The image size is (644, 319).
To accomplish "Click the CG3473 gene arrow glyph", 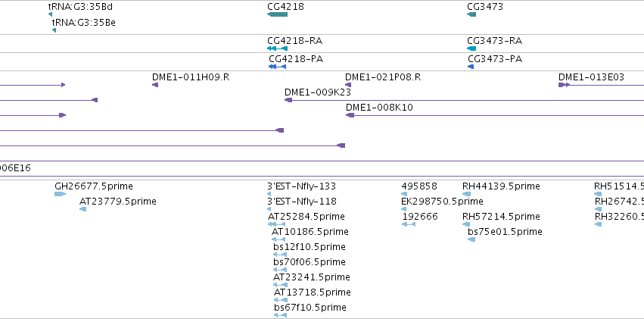I will click(471, 14).
